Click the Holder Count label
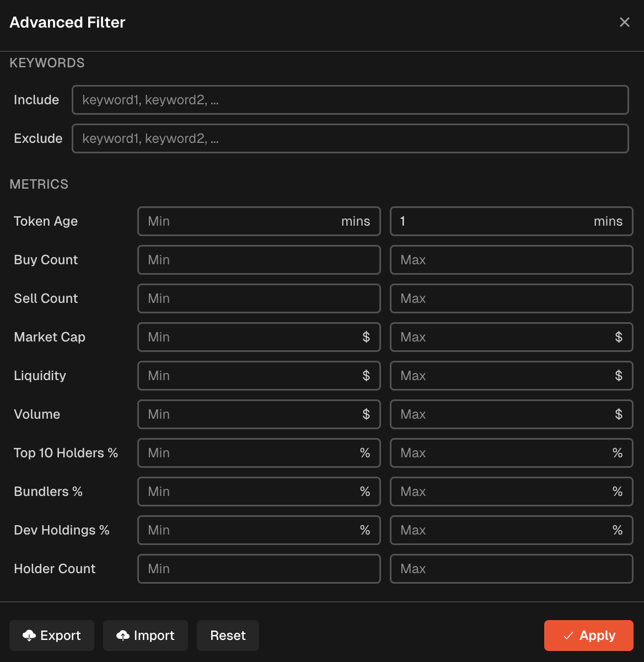The image size is (644, 662). (x=55, y=569)
